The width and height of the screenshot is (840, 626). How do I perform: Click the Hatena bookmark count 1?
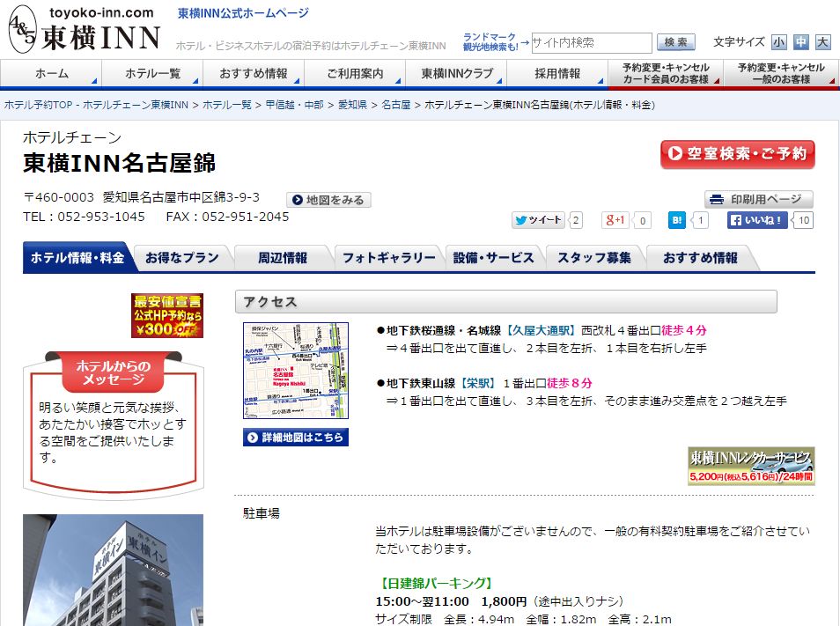coord(701,220)
